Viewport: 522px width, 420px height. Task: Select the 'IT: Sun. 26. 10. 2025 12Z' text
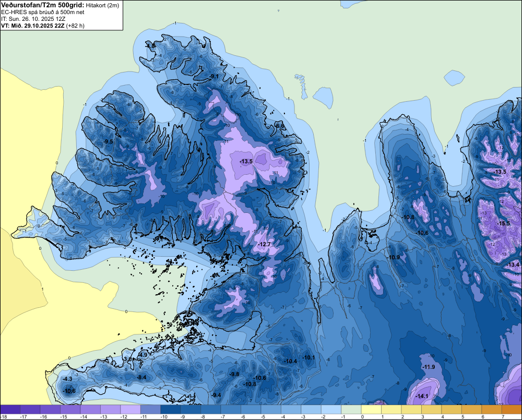coord(33,19)
